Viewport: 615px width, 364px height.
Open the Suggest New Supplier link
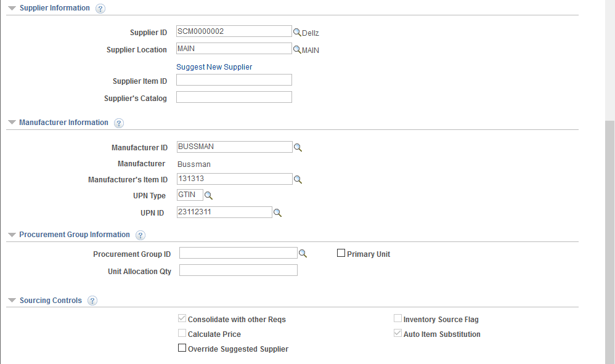click(x=214, y=67)
